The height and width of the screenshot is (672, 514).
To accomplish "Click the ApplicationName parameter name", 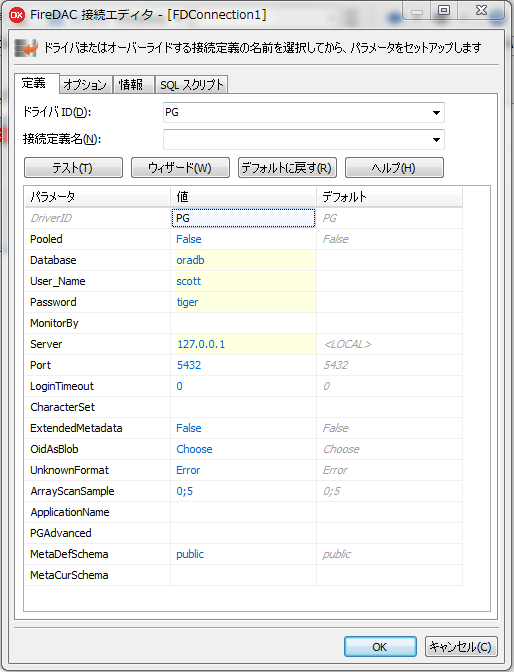I will tap(70, 512).
